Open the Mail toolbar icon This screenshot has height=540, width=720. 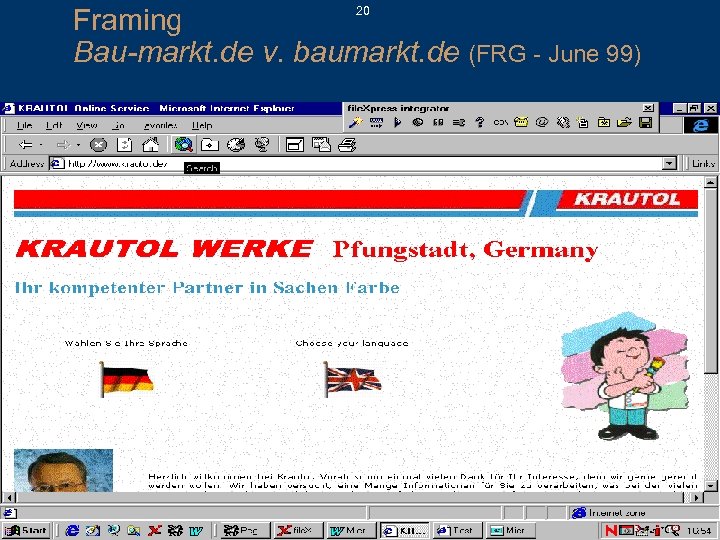click(x=321, y=145)
